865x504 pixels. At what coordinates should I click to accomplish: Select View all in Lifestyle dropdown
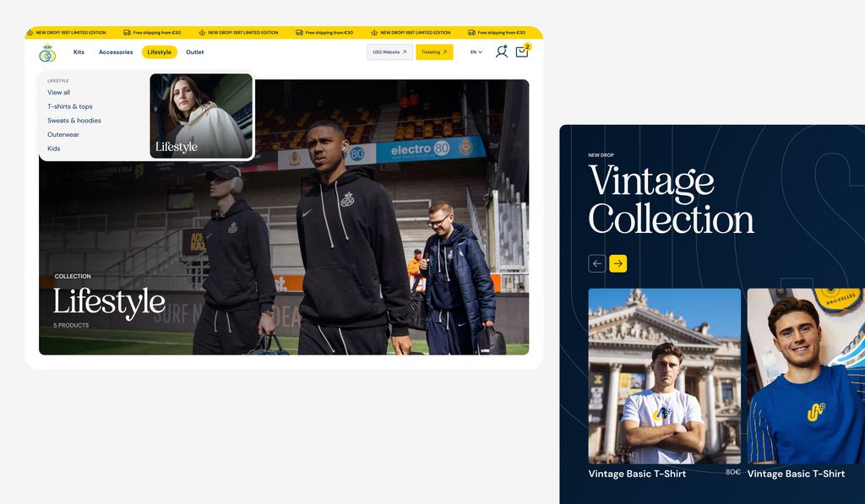point(58,93)
